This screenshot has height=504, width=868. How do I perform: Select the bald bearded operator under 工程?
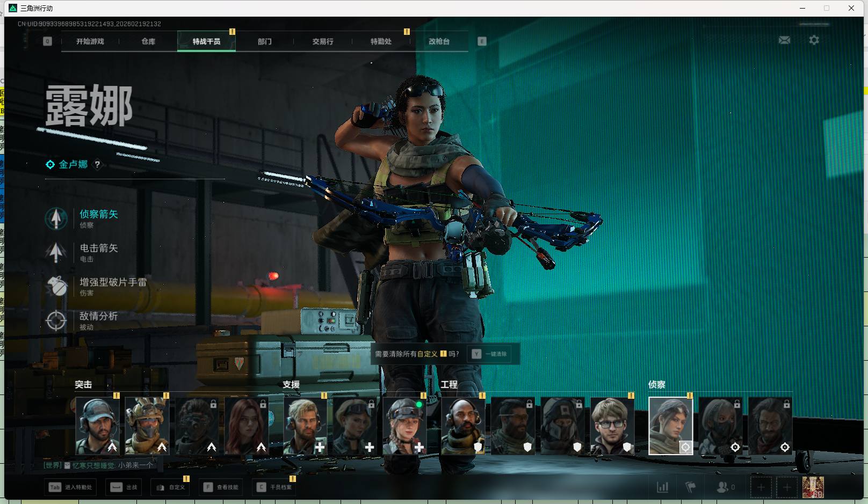pos(463,426)
